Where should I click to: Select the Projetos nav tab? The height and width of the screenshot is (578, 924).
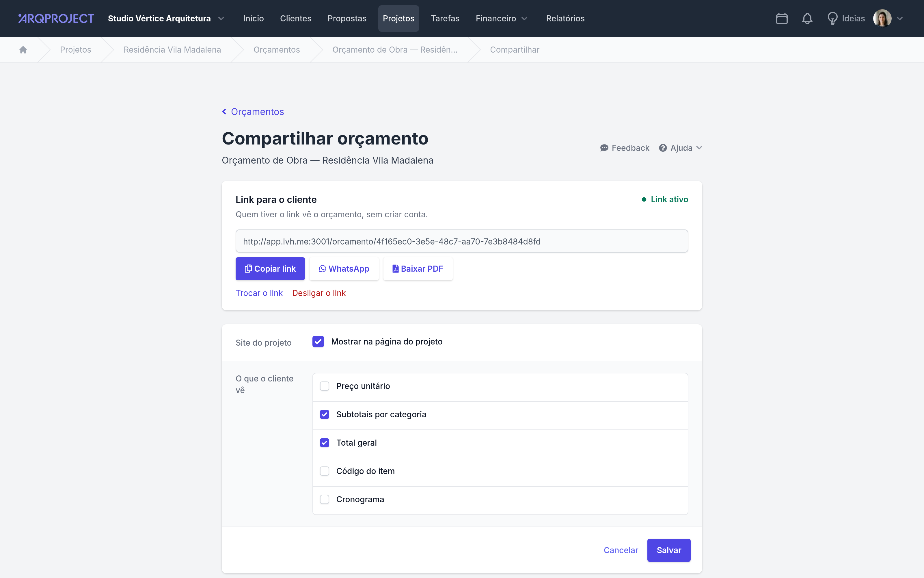click(398, 18)
